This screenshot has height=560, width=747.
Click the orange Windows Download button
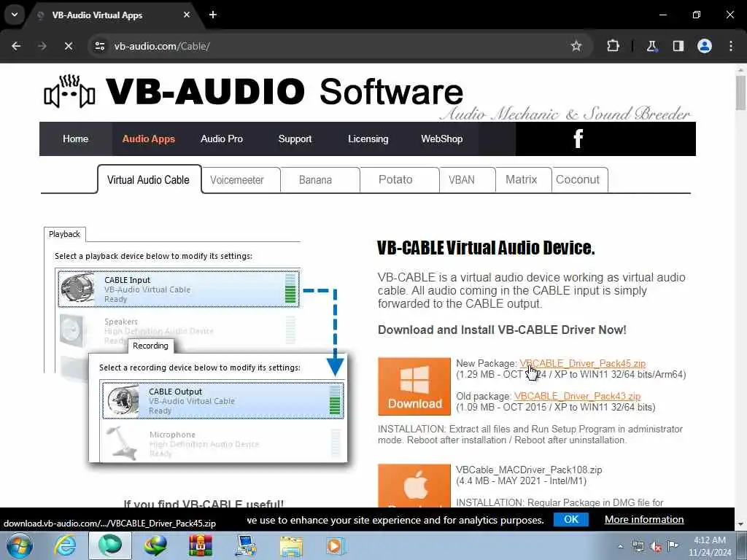coord(414,386)
